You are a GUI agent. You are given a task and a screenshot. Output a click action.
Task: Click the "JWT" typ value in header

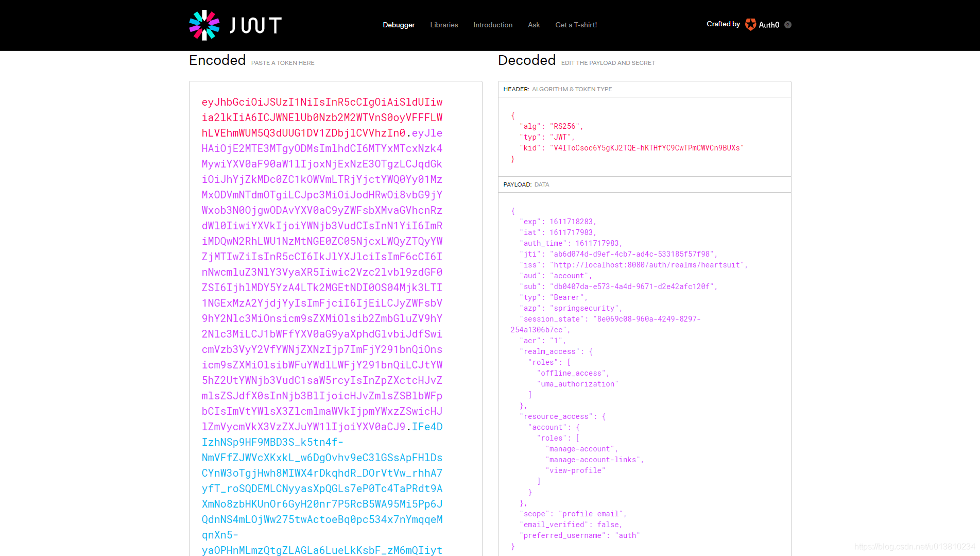coord(560,137)
